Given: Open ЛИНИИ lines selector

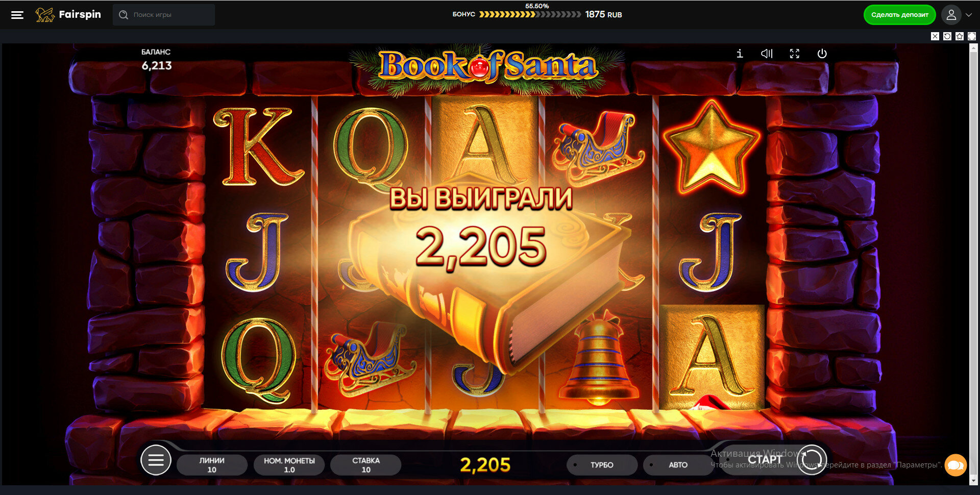Looking at the screenshot, I should [212, 465].
